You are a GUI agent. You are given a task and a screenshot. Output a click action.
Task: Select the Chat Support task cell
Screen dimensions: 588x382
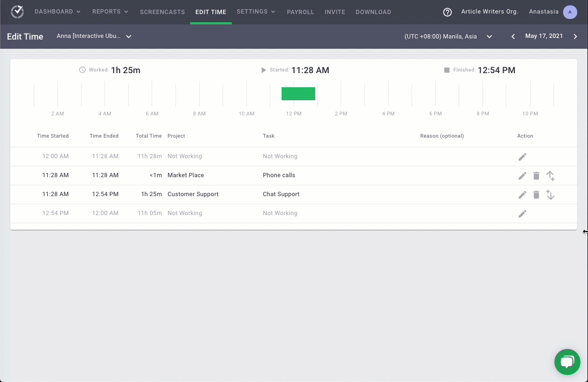[x=281, y=194]
